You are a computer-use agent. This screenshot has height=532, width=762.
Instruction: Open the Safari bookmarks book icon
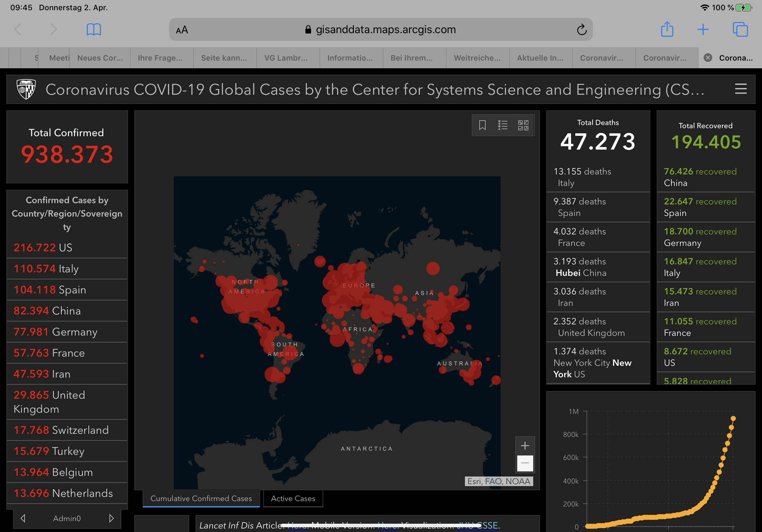(93, 30)
